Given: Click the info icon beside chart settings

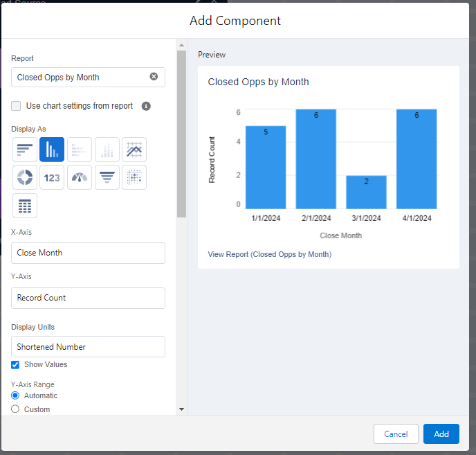Looking at the screenshot, I should coord(146,106).
